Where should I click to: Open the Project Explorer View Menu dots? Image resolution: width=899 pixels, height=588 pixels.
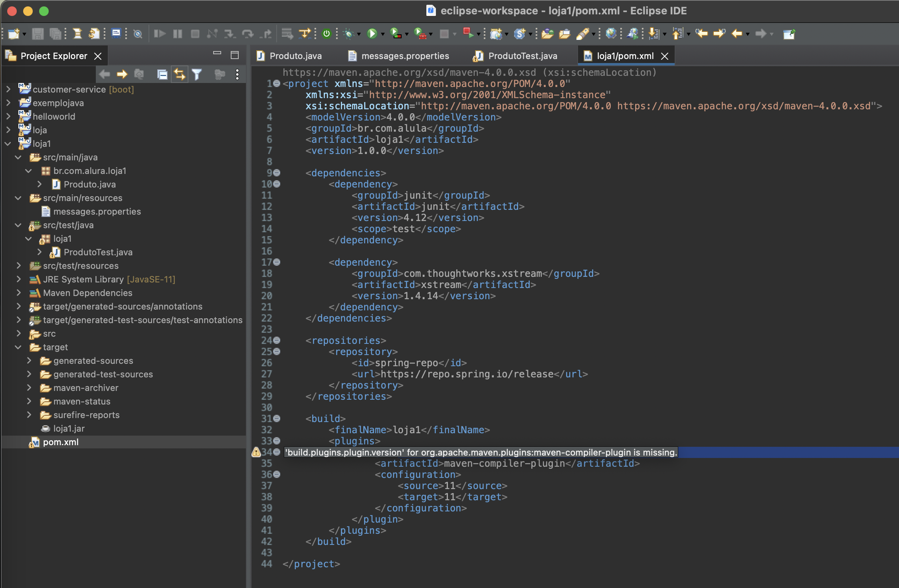[x=238, y=75]
